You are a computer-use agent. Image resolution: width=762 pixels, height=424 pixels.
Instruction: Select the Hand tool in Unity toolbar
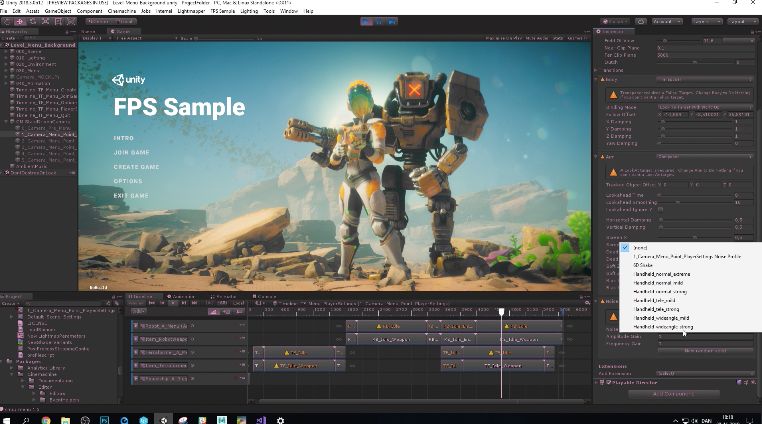(7, 21)
